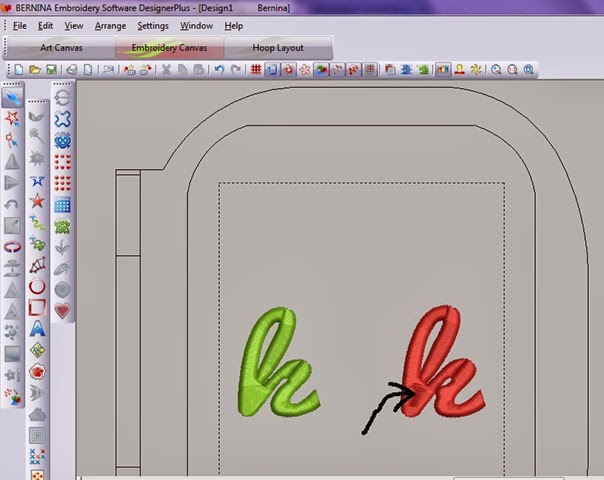Choose the blue cross outline shape tool

pyautogui.click(x=62, y=119)
